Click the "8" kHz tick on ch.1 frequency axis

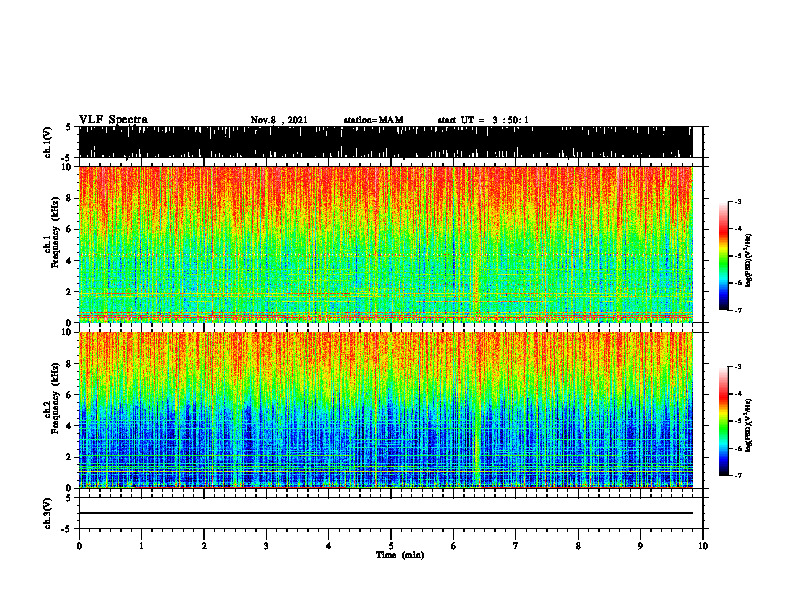(70, 198)
